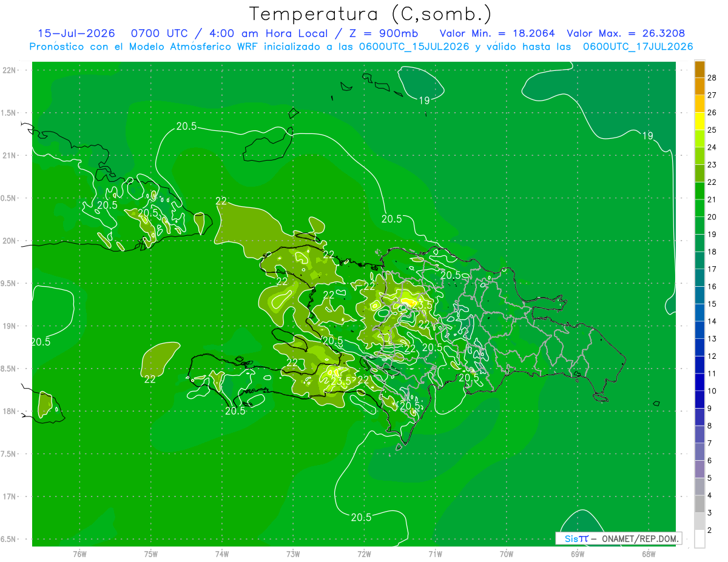Image resolution: width=728 pixels, height=562 pixels.
Task: Click the date "15-Jul-2026" in the header
Action: coord(76,33)
